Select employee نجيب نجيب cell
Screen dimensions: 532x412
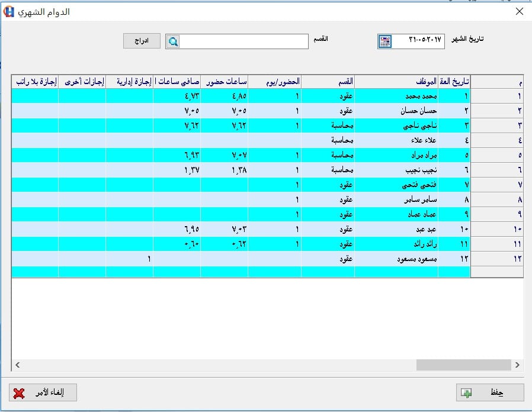pyautogui.click(x=396, y=170)
